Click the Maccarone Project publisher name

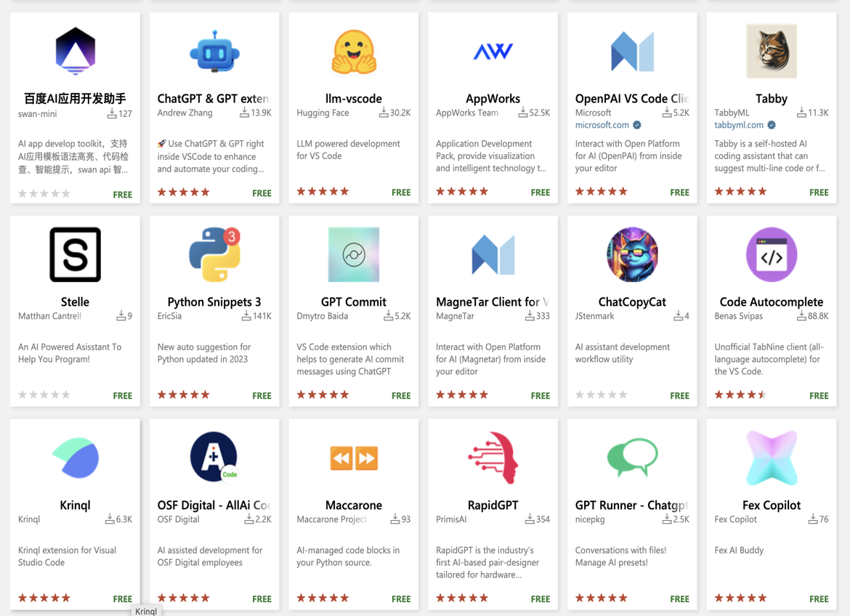coord(332,519)
